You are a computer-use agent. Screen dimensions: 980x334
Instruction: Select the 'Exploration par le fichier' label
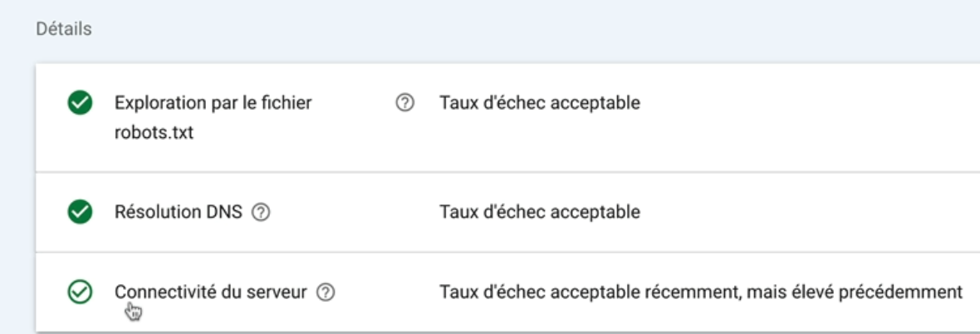click(x=213, y=102)
